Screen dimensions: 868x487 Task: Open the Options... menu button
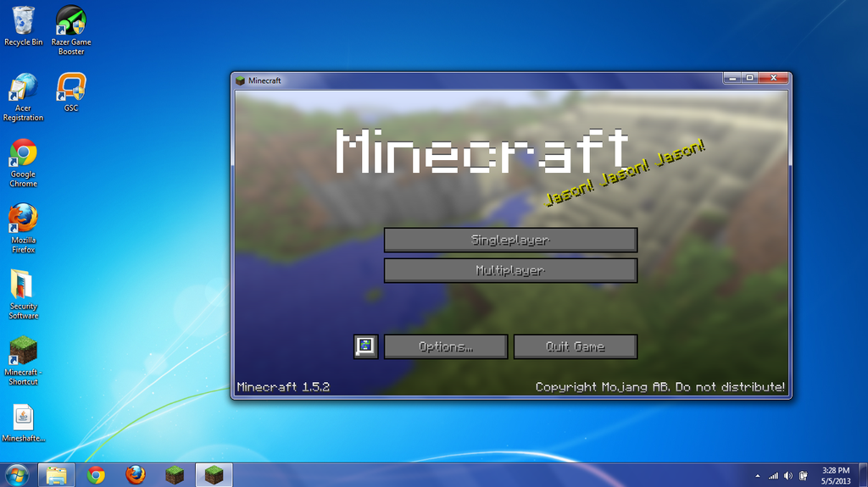point(446,346)
